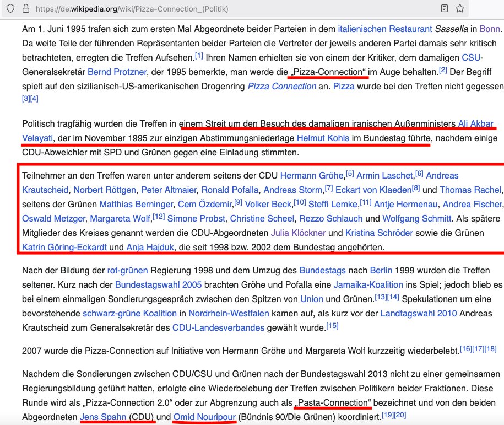The height and width of the screenshot is (425, 504).
Task: Jump to footnote reference [2]
Action: click(x=443, y=70)
